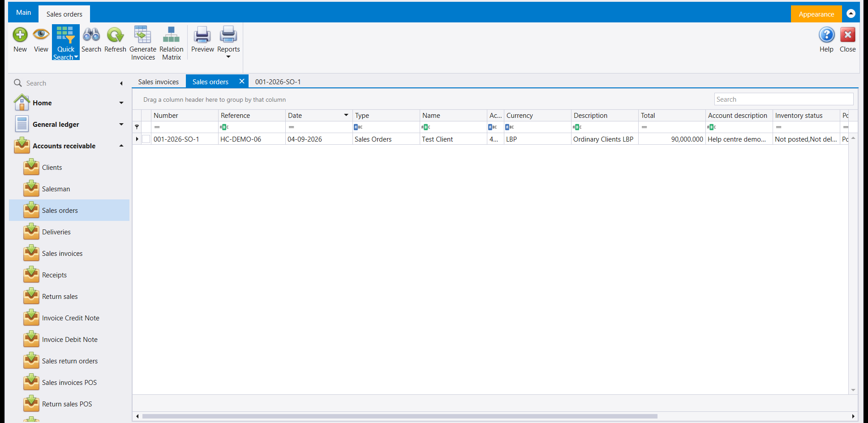Click horizontal scrollbar right arrow
Viewport: 868px width, 423px height.
pyautogui.click(x=853, y=416)
